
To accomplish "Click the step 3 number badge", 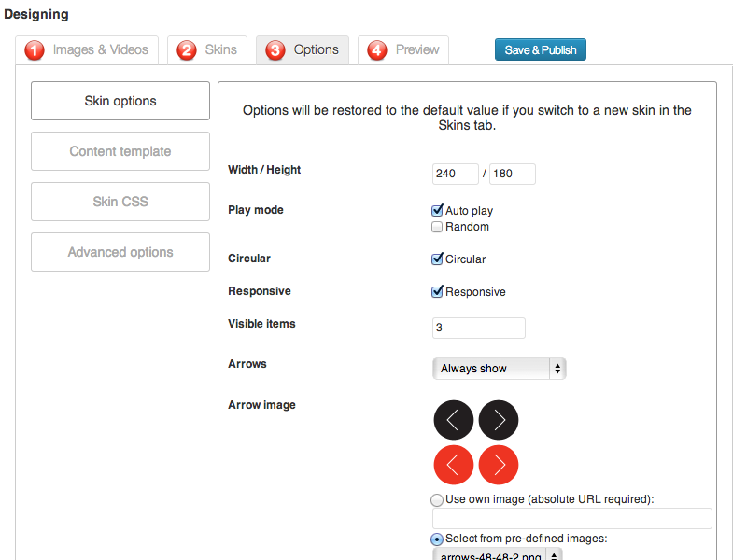I will click(275, 50).
